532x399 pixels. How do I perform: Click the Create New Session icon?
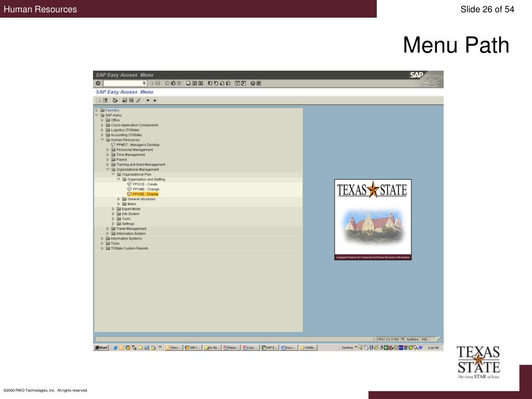click(x=237, y=83)
